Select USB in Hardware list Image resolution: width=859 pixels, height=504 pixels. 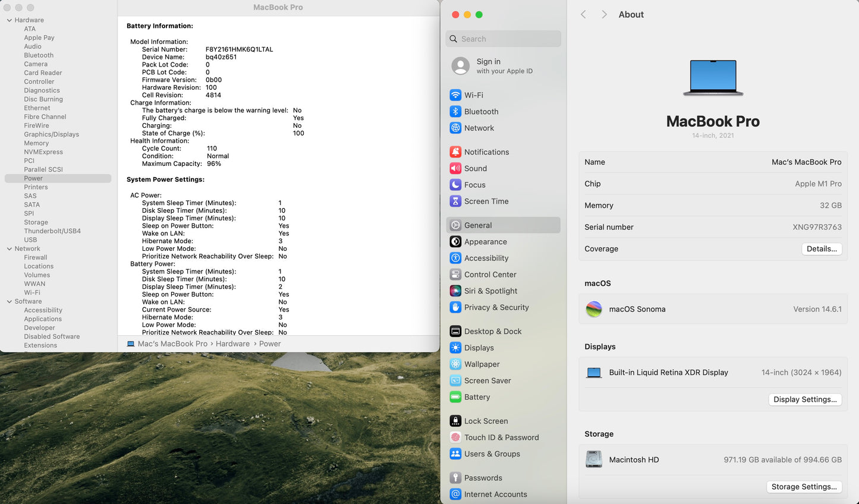(30, 240)
